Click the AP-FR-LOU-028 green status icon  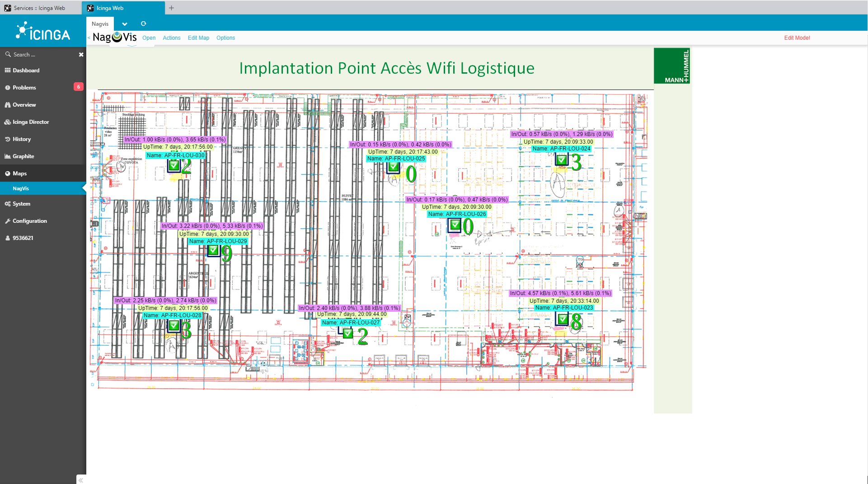pos(174,325)
